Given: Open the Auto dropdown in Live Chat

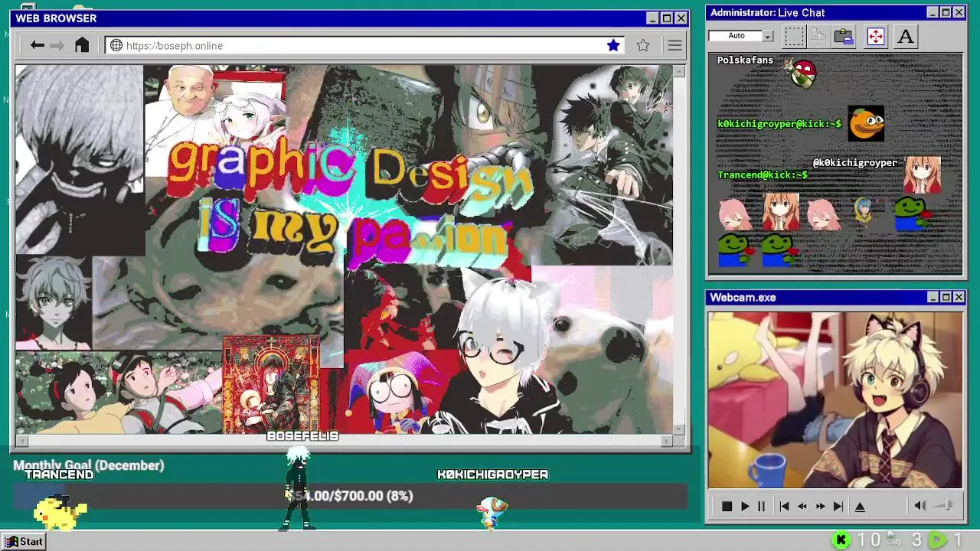Looking at the screenshot, I should [767, 36].
